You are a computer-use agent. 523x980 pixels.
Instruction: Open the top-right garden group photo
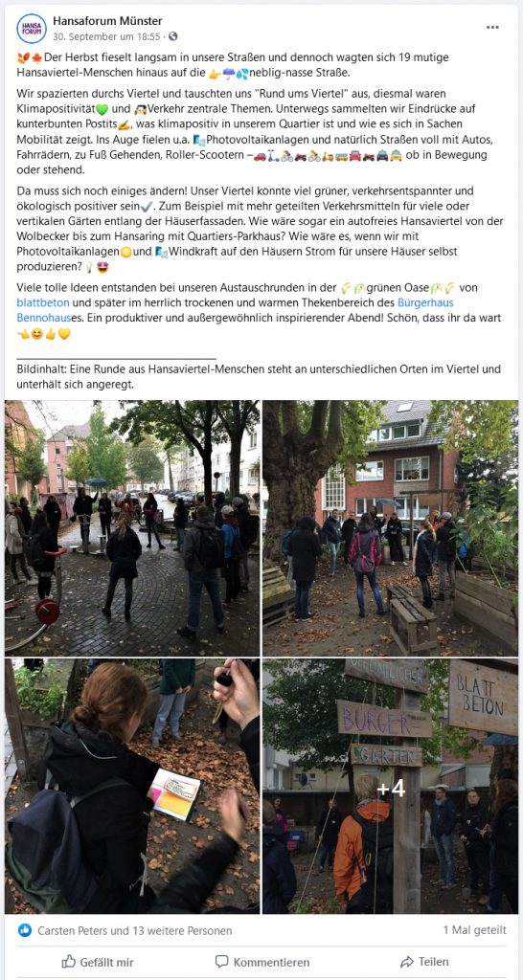point(391,527)
